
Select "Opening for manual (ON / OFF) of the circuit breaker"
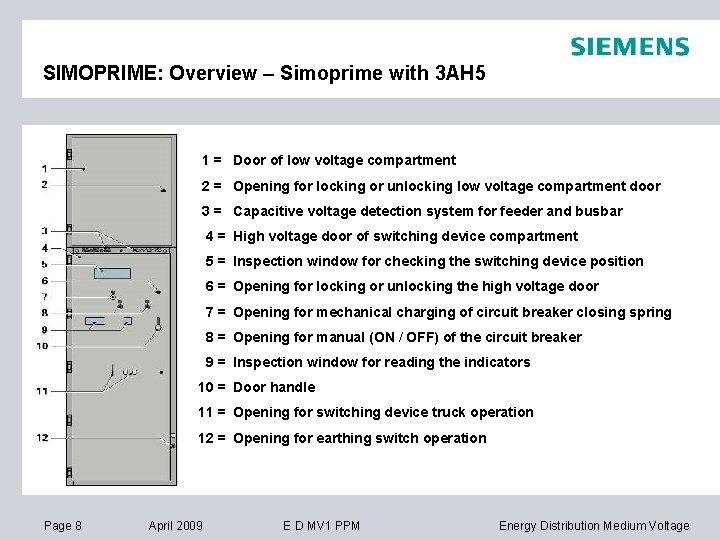point(407,338)
